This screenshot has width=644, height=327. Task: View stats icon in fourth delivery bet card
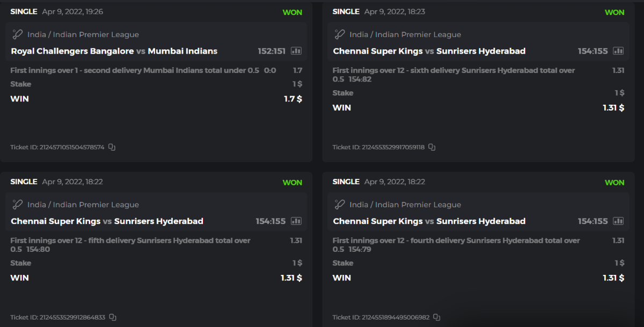click(618, 221)
